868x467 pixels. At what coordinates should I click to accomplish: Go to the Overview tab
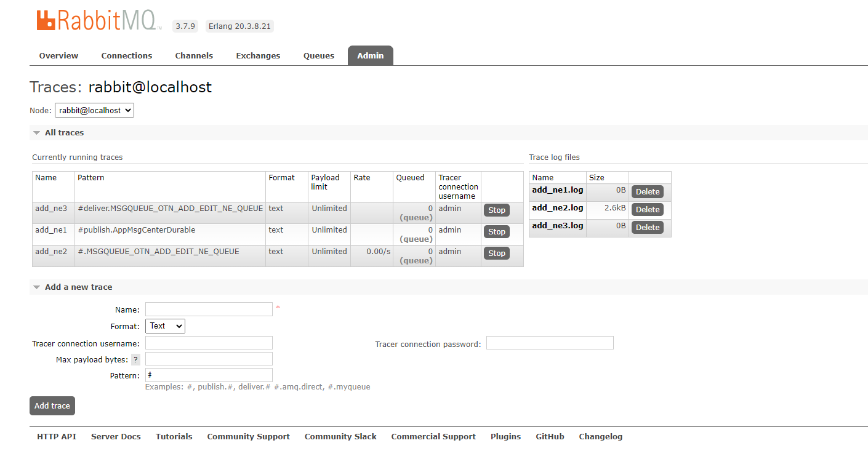point(58,56)
